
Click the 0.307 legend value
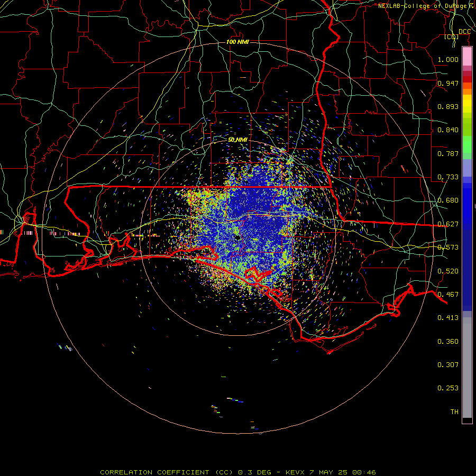(448, 365)
